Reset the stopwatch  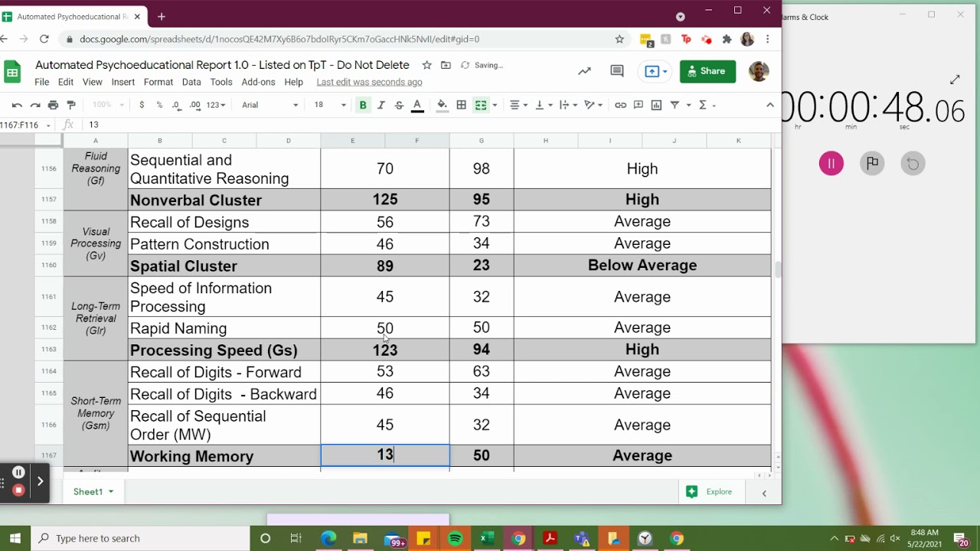tap(913, 163)
